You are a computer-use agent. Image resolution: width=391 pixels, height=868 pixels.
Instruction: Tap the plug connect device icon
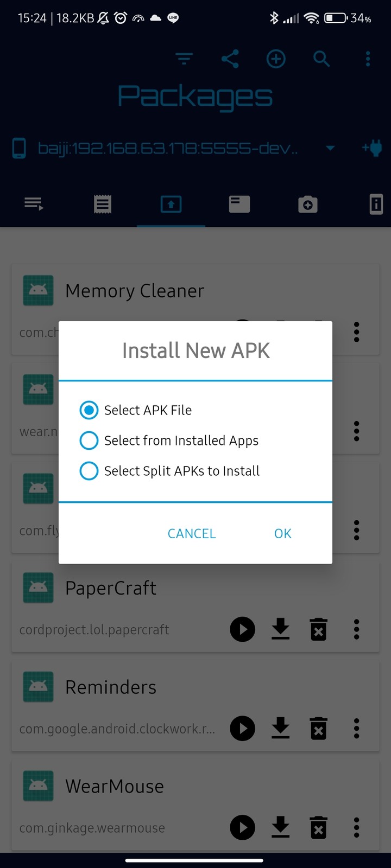[373, 148]
